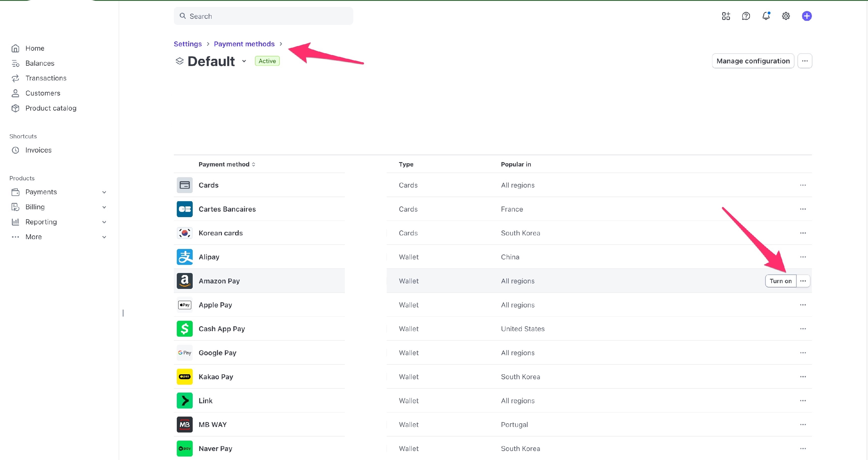
Task: Click the help question mark icon
Action: tap(746, 16)
